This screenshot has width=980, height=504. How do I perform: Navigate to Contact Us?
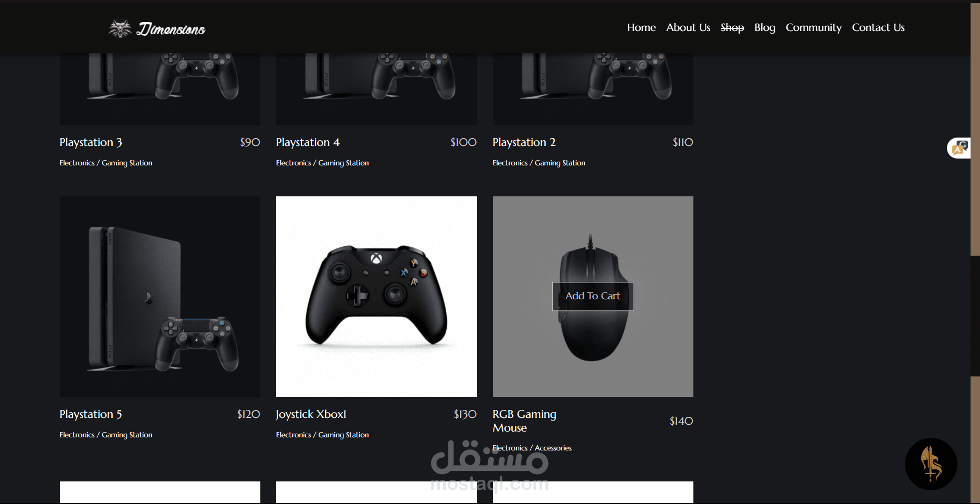click(878, 27)
